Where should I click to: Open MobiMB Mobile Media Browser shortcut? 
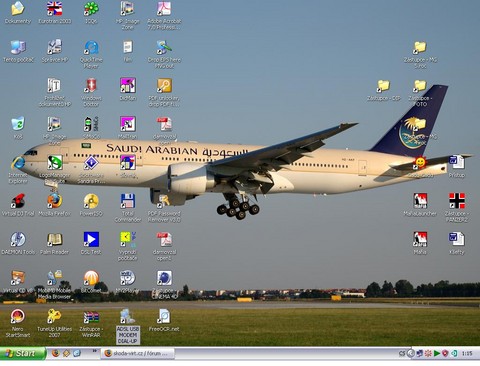(x=54, y=278)
